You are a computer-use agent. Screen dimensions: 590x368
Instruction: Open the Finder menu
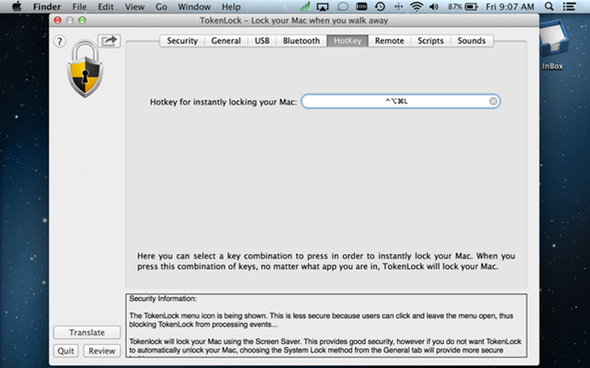47,7
